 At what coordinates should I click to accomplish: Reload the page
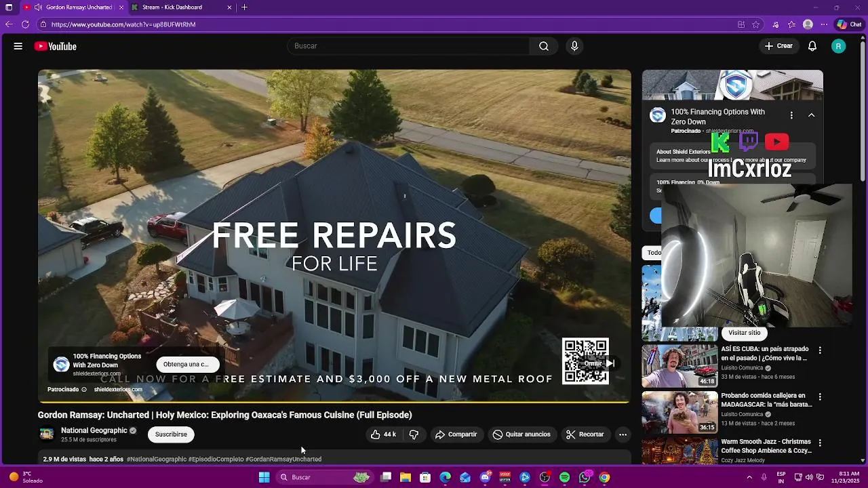click(25, 24)
